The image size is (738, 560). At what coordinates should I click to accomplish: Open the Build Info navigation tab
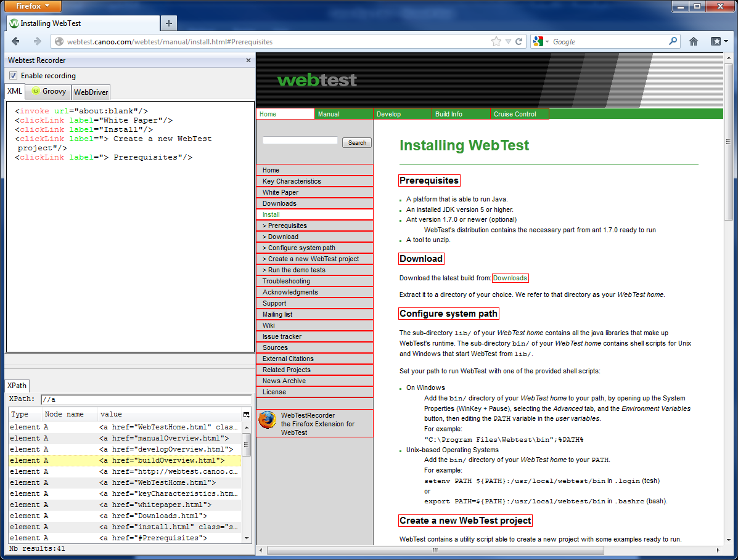point(461,114)
